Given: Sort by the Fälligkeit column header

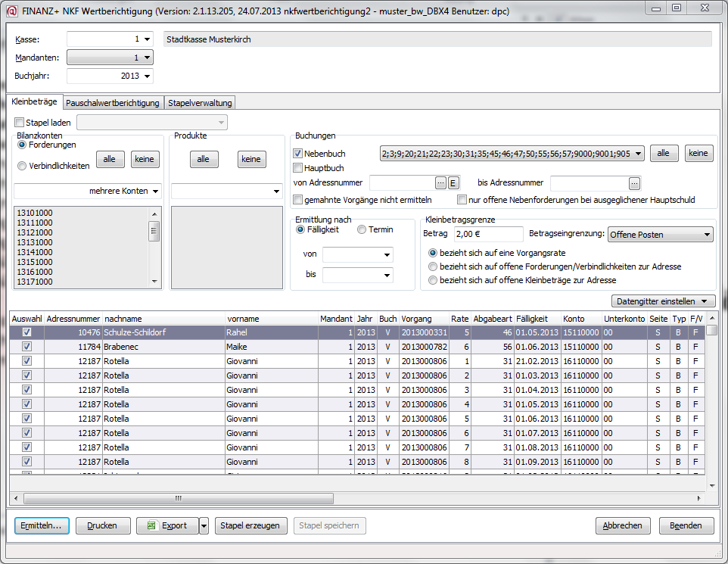Looking at the screenshot, I should pyautogui.click(x=537, y=319).
